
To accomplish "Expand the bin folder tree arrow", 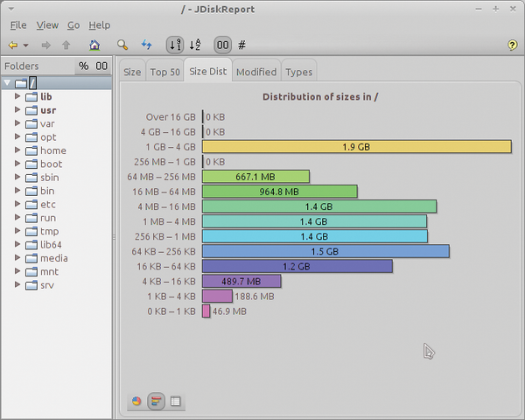I will coord(17,190).
